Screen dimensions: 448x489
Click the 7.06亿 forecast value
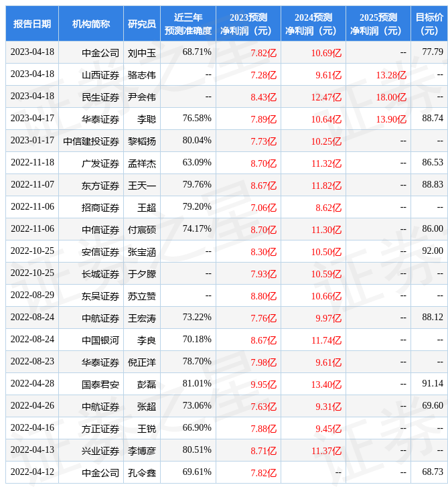[x=264, y=208]
